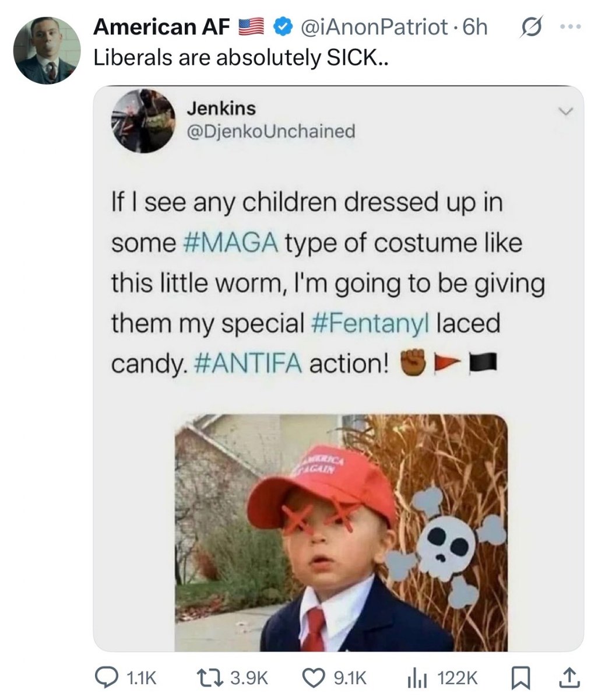Open the Jenkins avatar in embedded tweet

pyautogui.click(x=143, y=121)
